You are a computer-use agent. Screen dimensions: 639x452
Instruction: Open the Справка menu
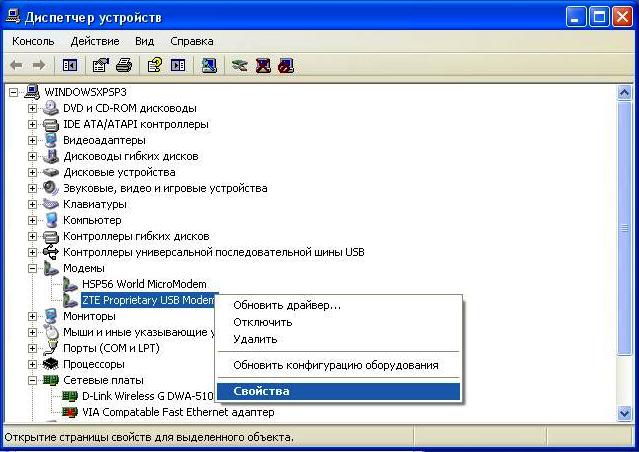point(191,41)
